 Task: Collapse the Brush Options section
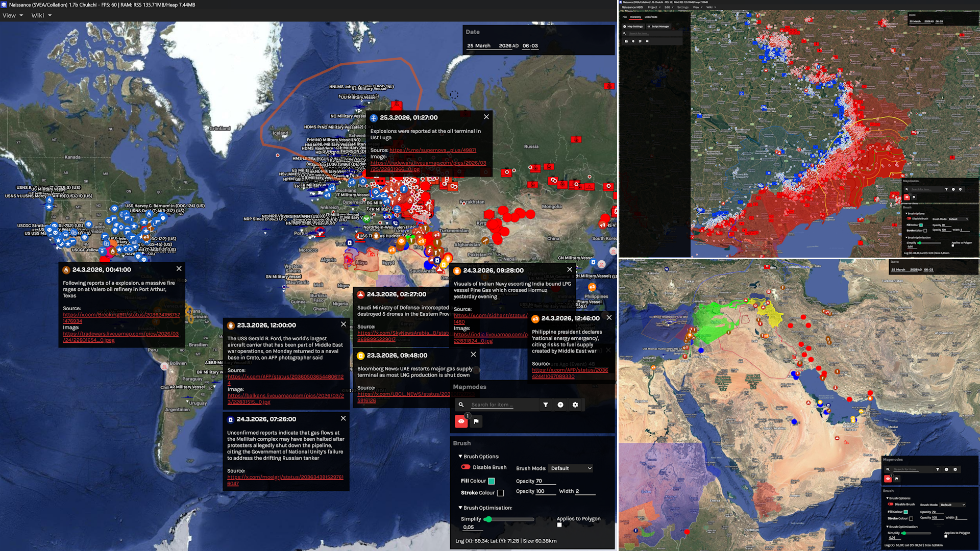[460, 457]
